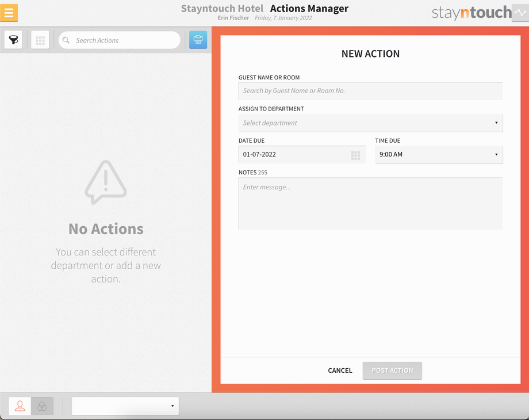Open the bottom bar department dropdown
Screen dimensions: 529x420
(x=125, y=406)
